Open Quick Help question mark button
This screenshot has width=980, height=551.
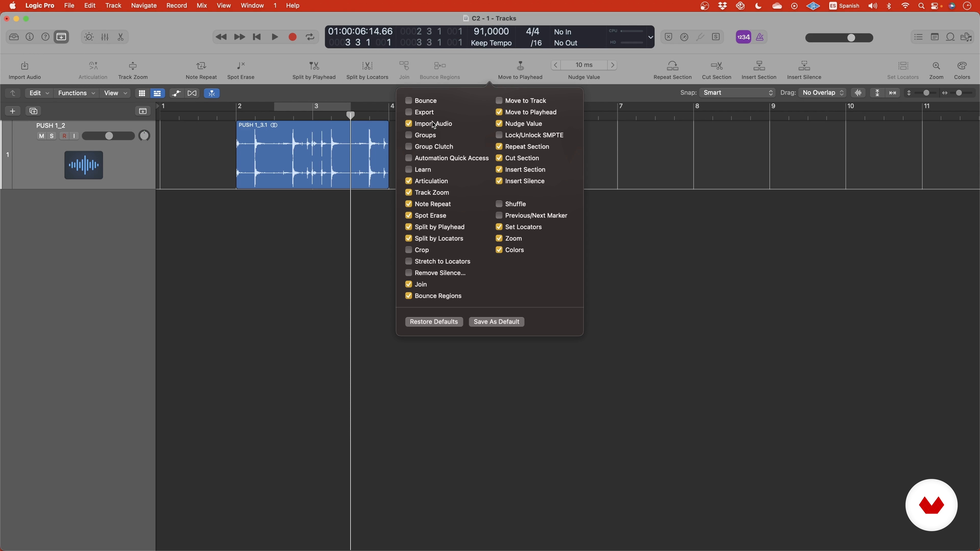point(45,37)
